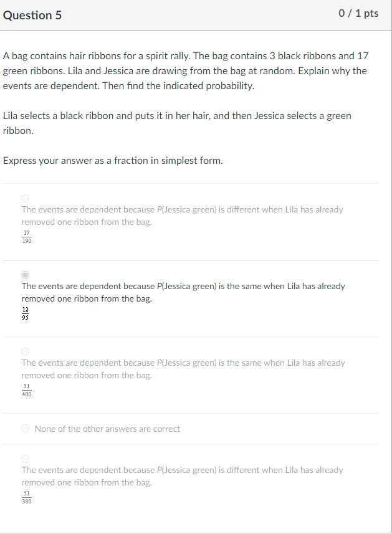Select 'None of the other answers are correct'
Image resolution: width=392 pixels, height=534 pixels.
25,429
